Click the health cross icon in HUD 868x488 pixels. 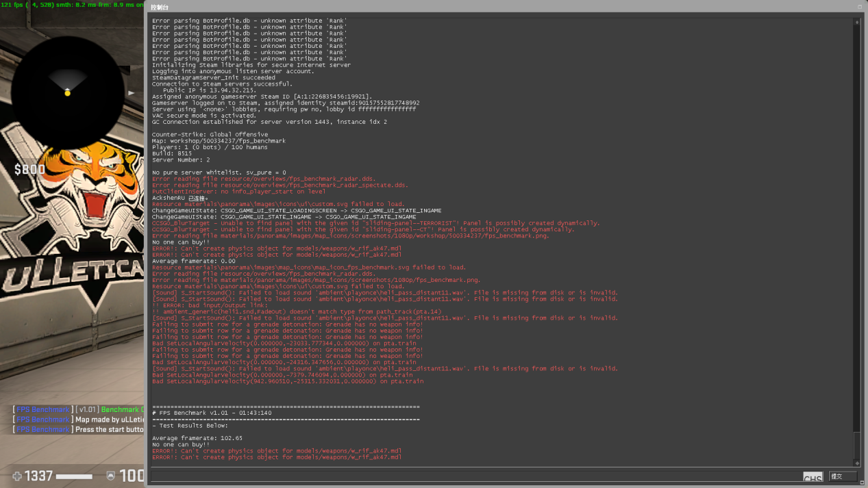[17, 476]
